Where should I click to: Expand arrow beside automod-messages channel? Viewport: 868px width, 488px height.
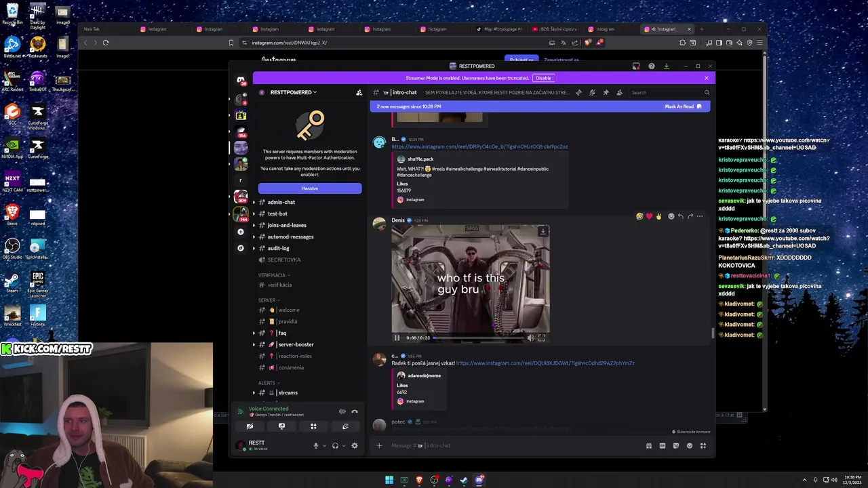pyautogui.click(x=254, y=237)
